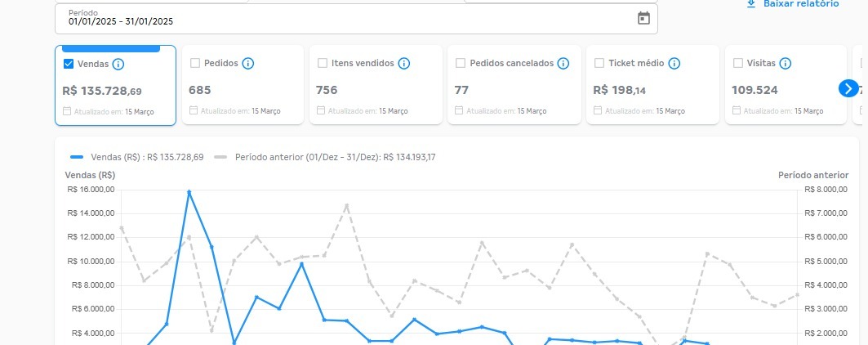Image resolution: width=868 pixels, height=345 pixels.
Task: Enable the Visitas metric checkbox
Action: (x=738, y=63)
